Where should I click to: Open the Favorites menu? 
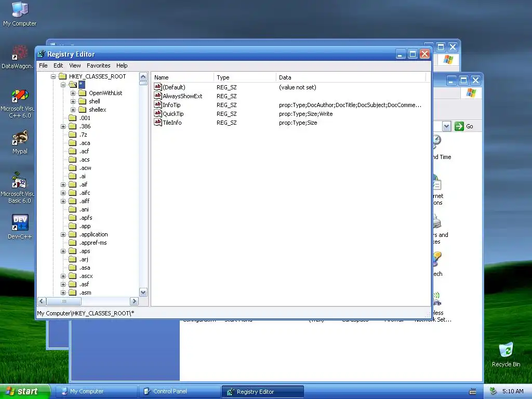98,65
